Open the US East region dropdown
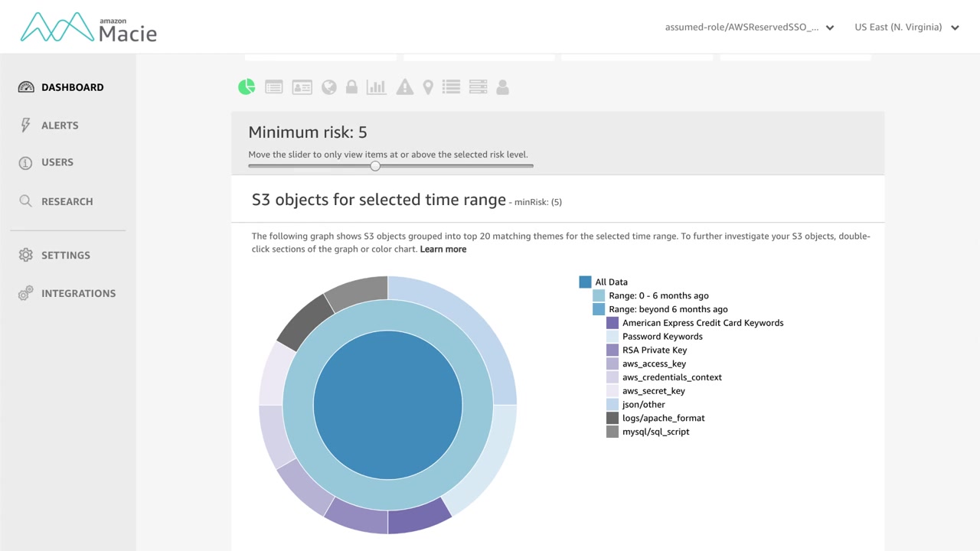The height and width of the screenshot is (551, 980). pyautogui.click(x=906, y=28)
